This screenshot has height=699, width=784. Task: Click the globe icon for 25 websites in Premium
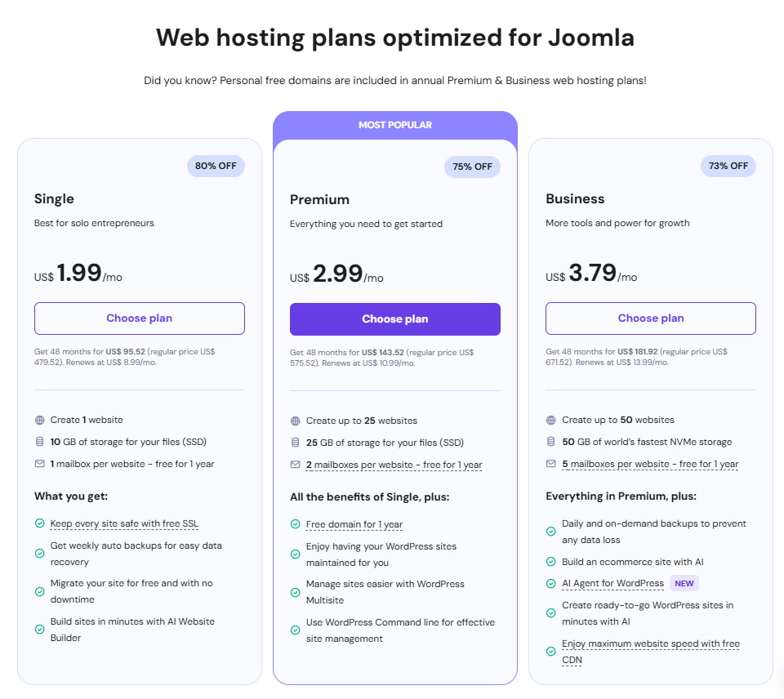(x=296, y=421)
